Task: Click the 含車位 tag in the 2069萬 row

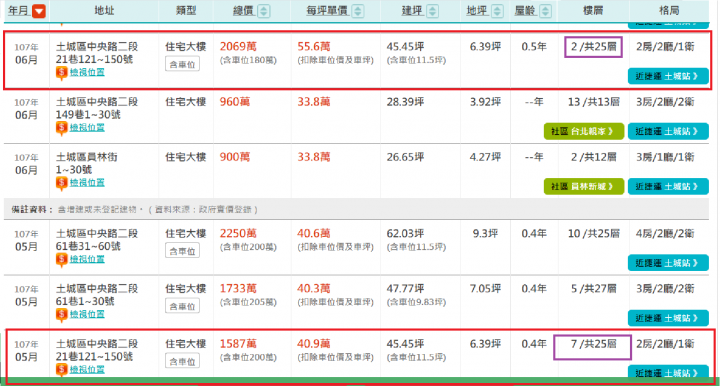Action: click(182, 64)
